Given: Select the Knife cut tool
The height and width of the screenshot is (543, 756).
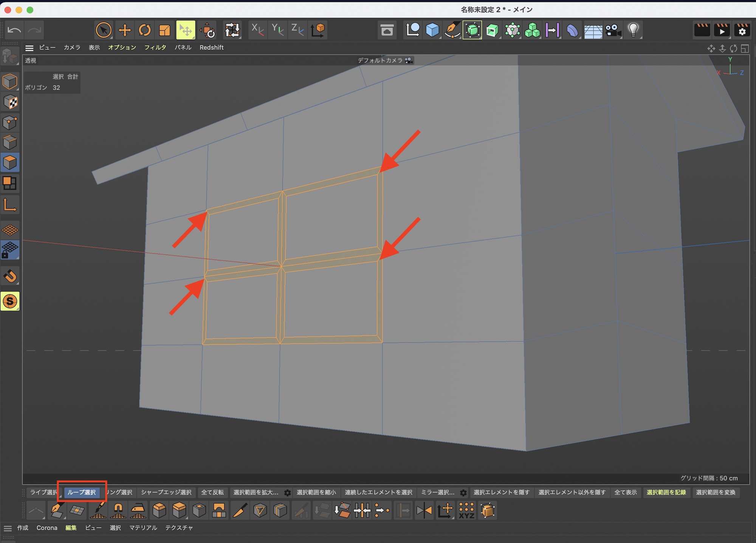Looking at the screenshot, I should 240,511.
